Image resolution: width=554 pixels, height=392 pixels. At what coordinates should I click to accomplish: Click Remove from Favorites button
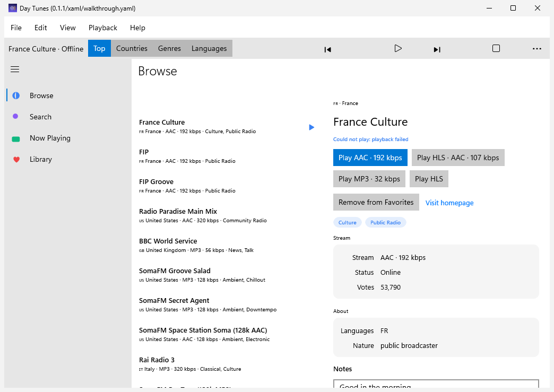376,202
